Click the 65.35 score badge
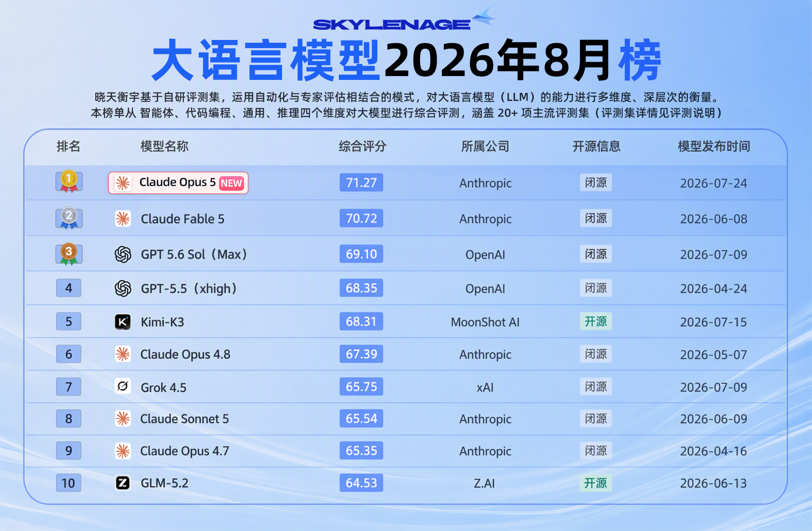Image resolution: width=812 pixels, height=531 pixels. tap(361, 451)
